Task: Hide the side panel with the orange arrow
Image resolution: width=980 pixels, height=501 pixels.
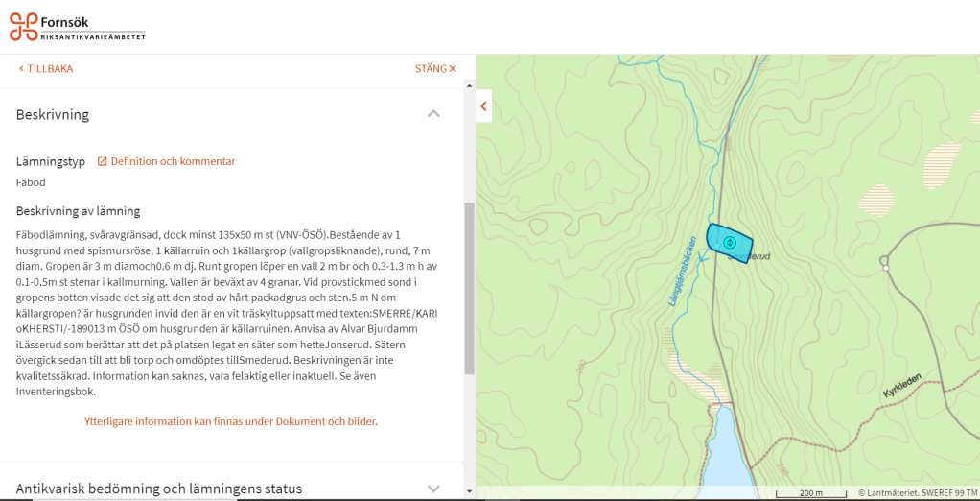Action: click(x=483, y=107)
